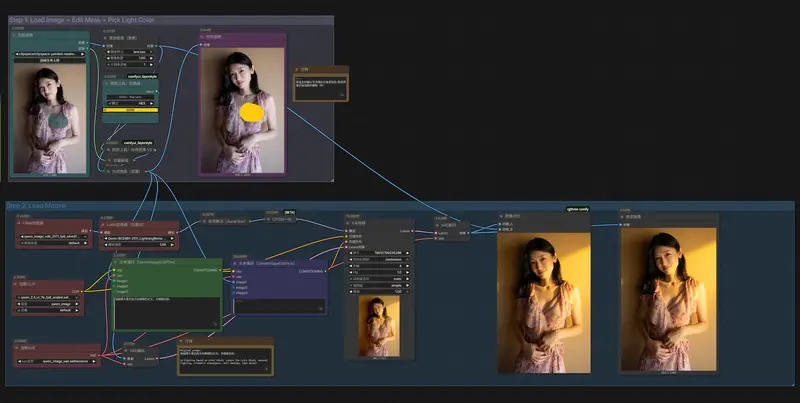The width and height of the screenshot is (800, 403).
Task: Click the VAE output socket of the Load VAE node
Action: point(99,355)
